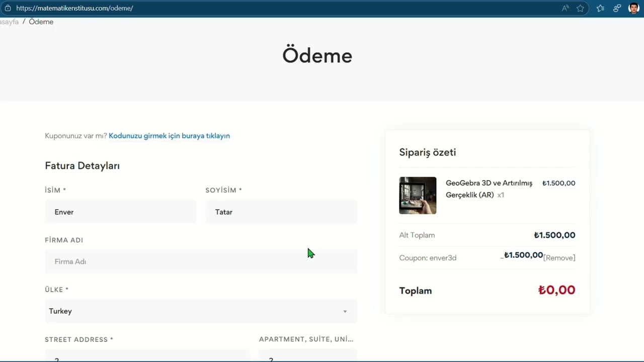Open the Ülke dropdown showing Turkey
644x362 pixels.
(201, 311)
